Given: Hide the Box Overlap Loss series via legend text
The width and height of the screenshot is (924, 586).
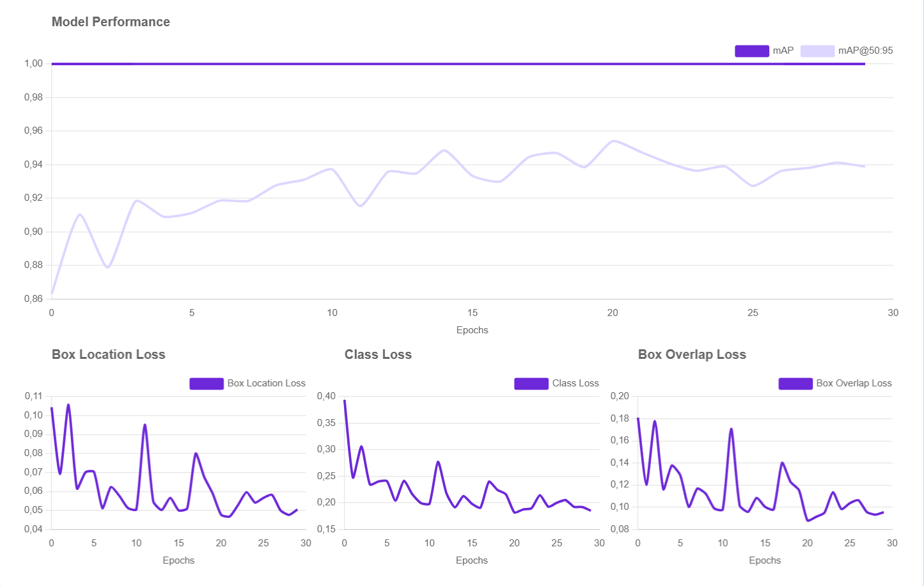Looking at the screenshot, I should pyautogui.click(x=854, y=383).
